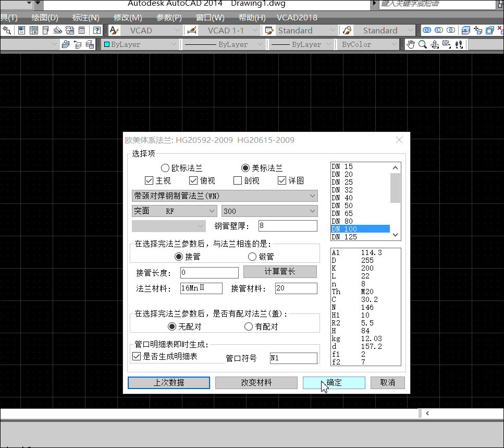Open the 突面 RF sealing face dropdown
The width and height of the screenshot is (504, 448).
point(174,211)
